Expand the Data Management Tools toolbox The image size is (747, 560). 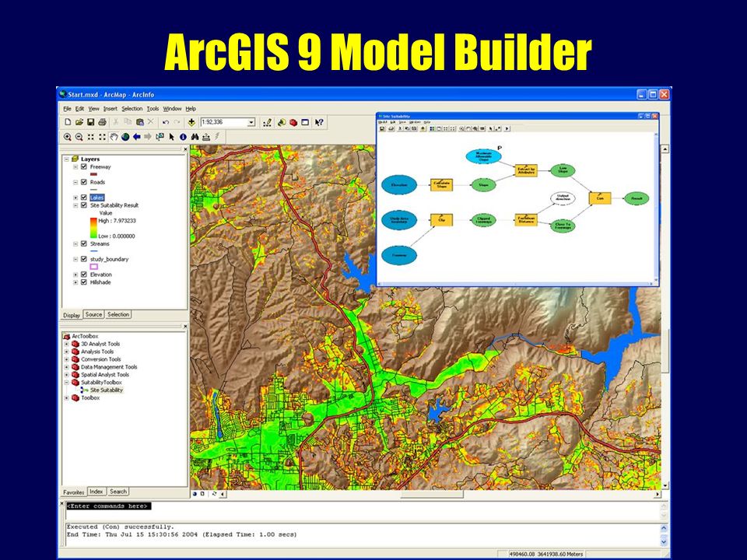click(x=67, y=367)
